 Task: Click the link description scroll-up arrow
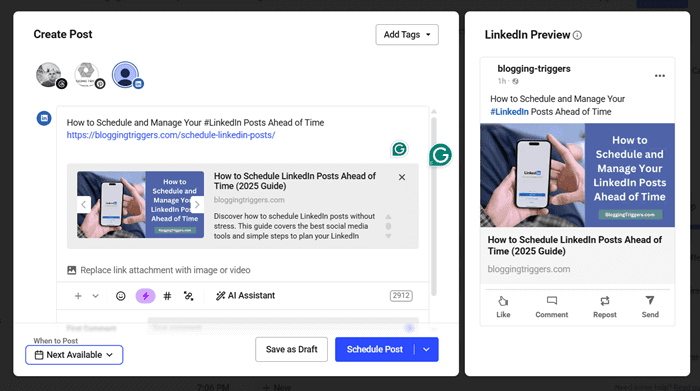click(388, 216)
